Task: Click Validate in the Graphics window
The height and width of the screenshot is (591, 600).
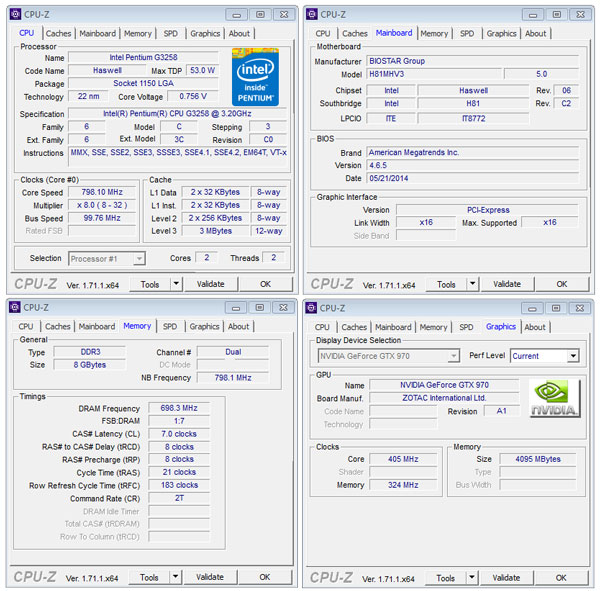Action: click(506, 578)
